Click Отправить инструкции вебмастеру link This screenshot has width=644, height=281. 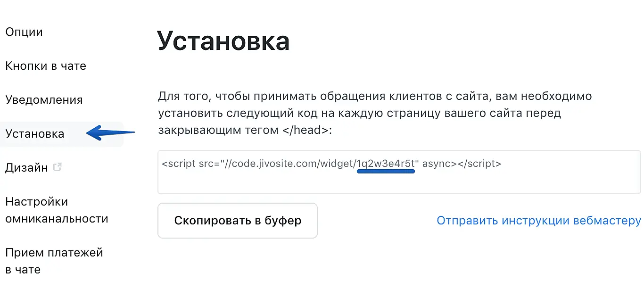[538, 221]
